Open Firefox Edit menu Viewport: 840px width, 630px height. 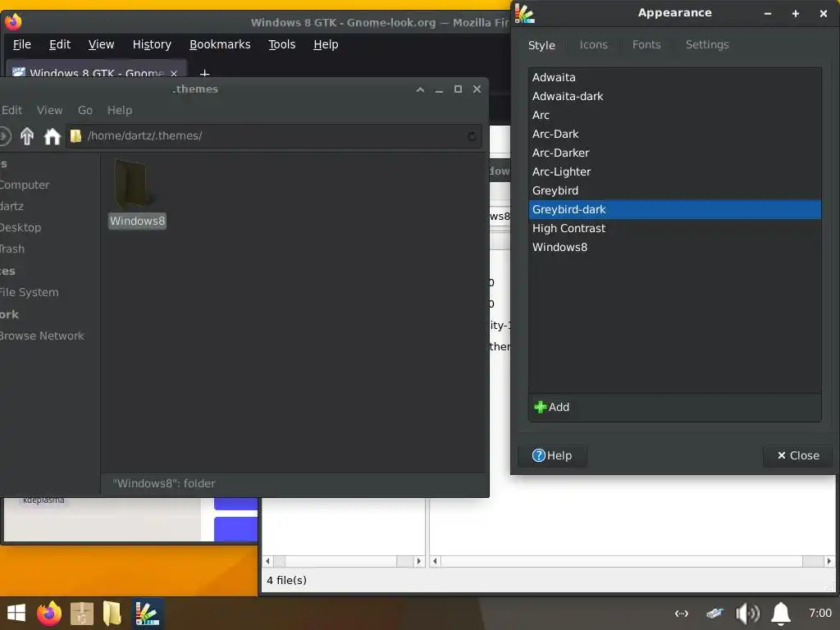coord(60,44)
